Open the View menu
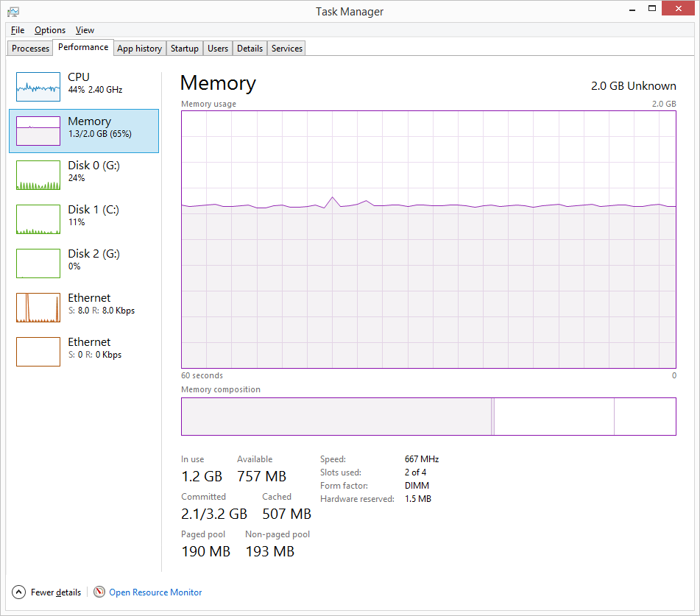The width and height of the screenshot is (700, 616). pos(85,30)
